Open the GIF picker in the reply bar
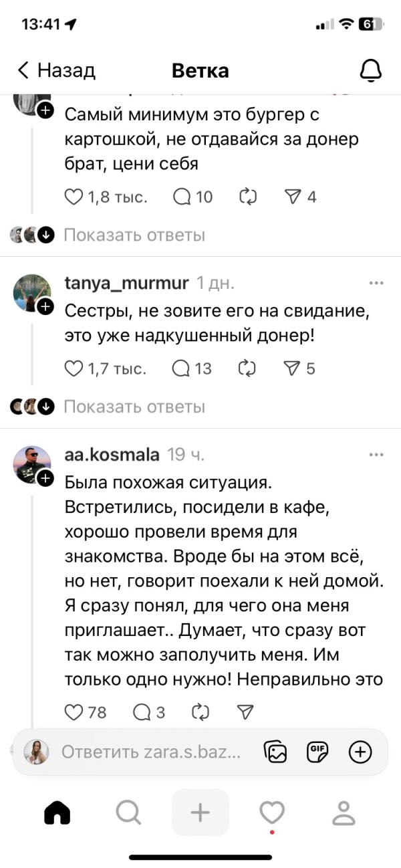401x868 pixels. click(317, 752)
